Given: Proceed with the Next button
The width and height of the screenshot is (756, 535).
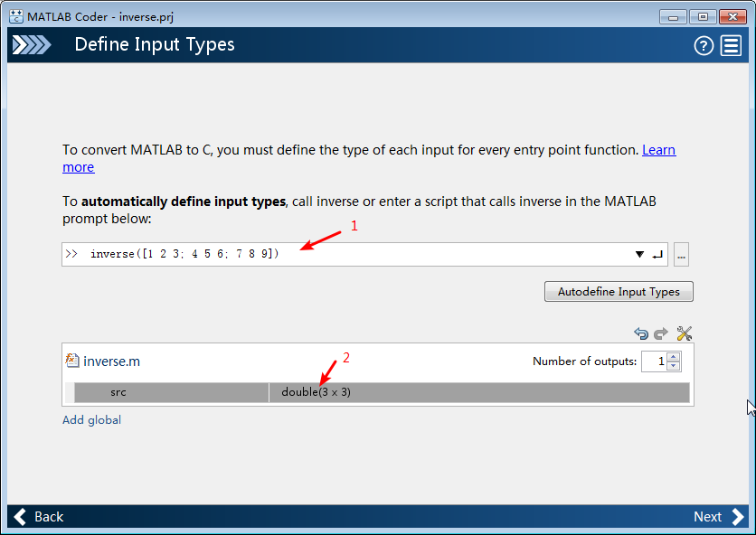Looking at the screenshot, I should 718,517.
